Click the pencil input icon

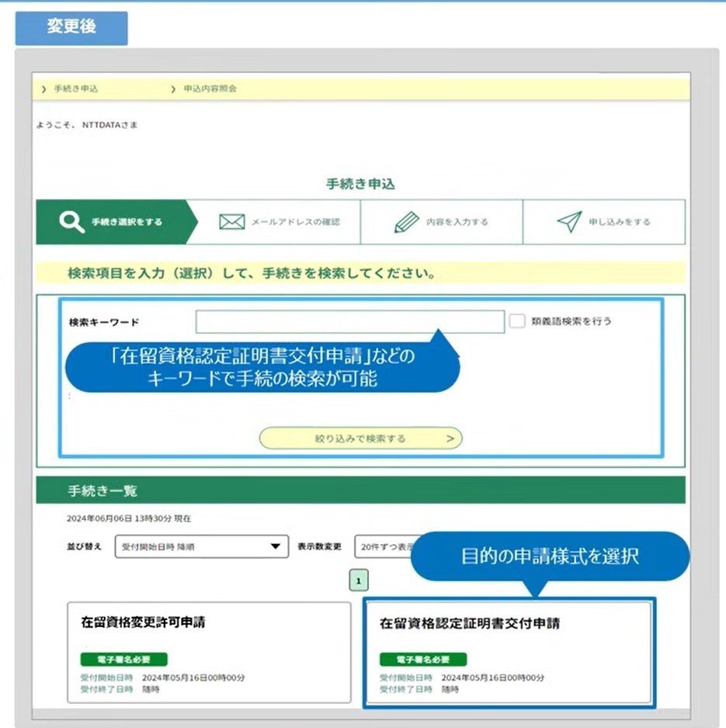coord(406,222)
